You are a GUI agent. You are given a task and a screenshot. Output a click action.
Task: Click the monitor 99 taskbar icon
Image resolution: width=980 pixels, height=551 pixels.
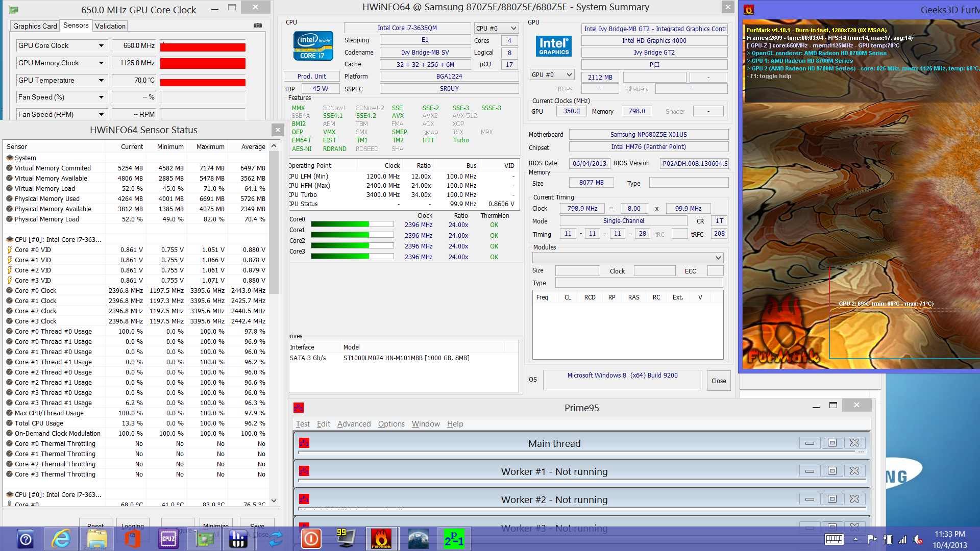pyautogui.click(x=346, y=539)
